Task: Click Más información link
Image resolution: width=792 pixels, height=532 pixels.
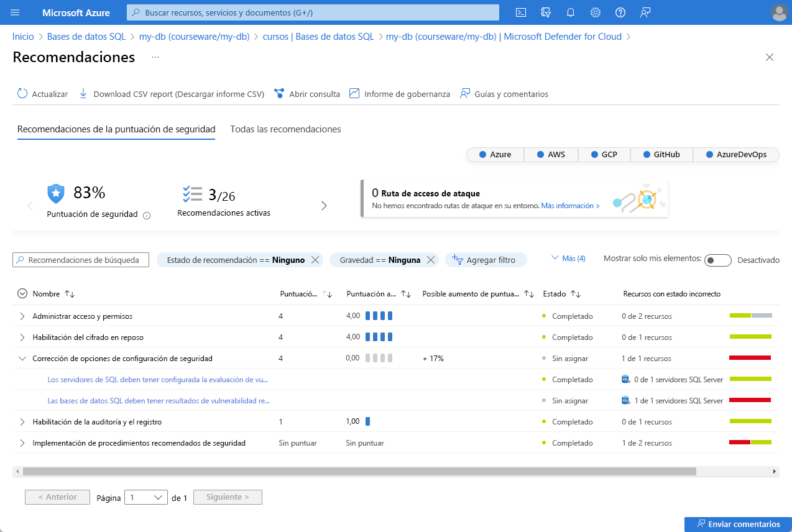Action: 570,206
